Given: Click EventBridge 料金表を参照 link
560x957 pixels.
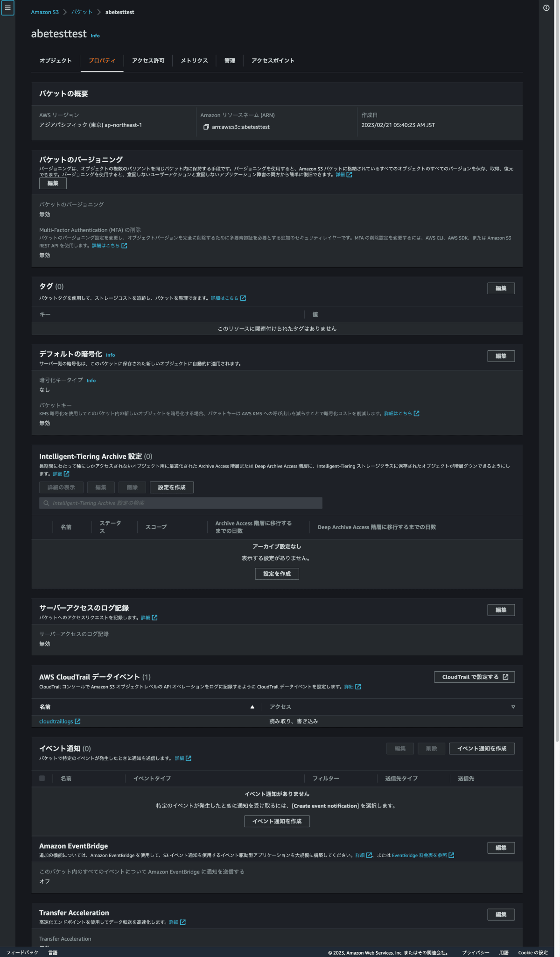Looking at the screenshot, I should [420, 855].
